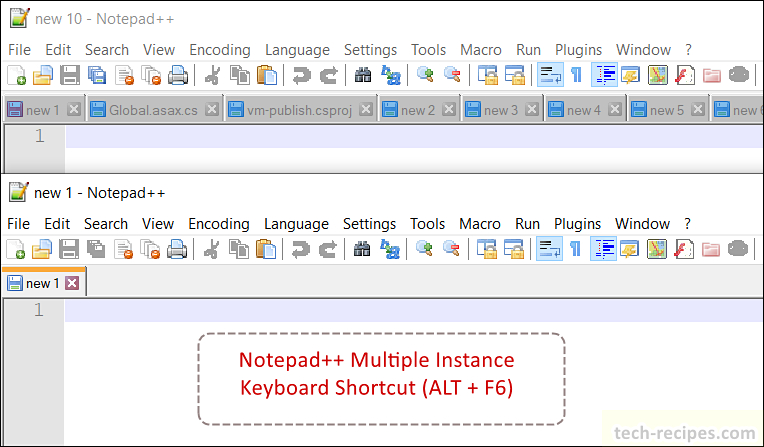
Task: Click Paste icon in new 1 window
Action: click(x=266, y=249)
